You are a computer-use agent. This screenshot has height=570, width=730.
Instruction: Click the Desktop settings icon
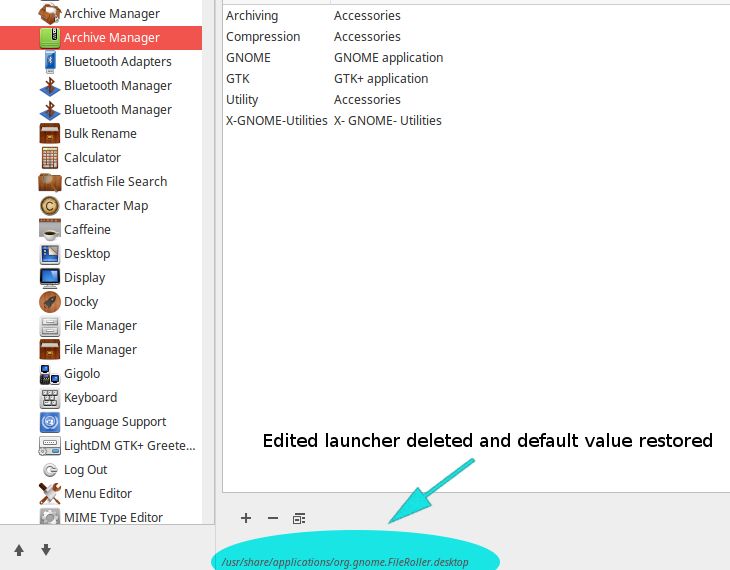click(50, 254)
